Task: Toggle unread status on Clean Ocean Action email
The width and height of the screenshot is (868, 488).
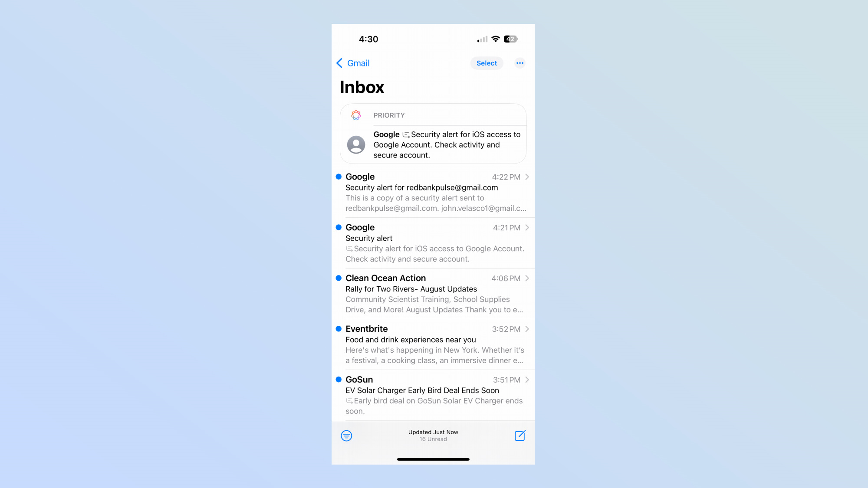Action: (x=338, y=278)
